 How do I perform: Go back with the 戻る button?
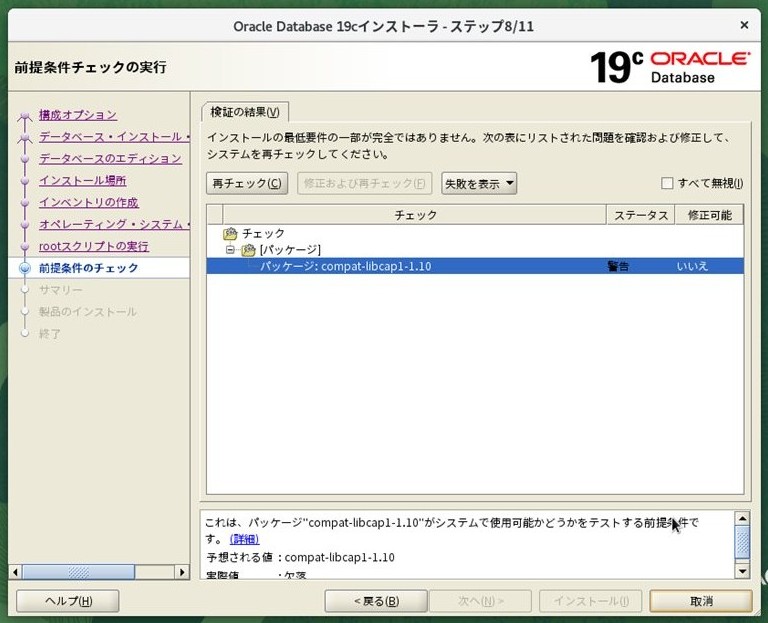376,601
